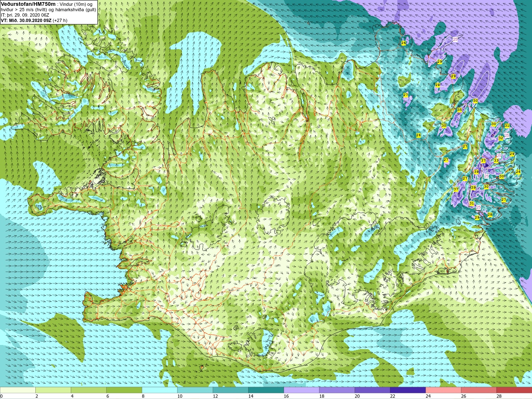Select the 2–4 m/s light green legend swatch
Screen dimensions: 532x399
53,390
